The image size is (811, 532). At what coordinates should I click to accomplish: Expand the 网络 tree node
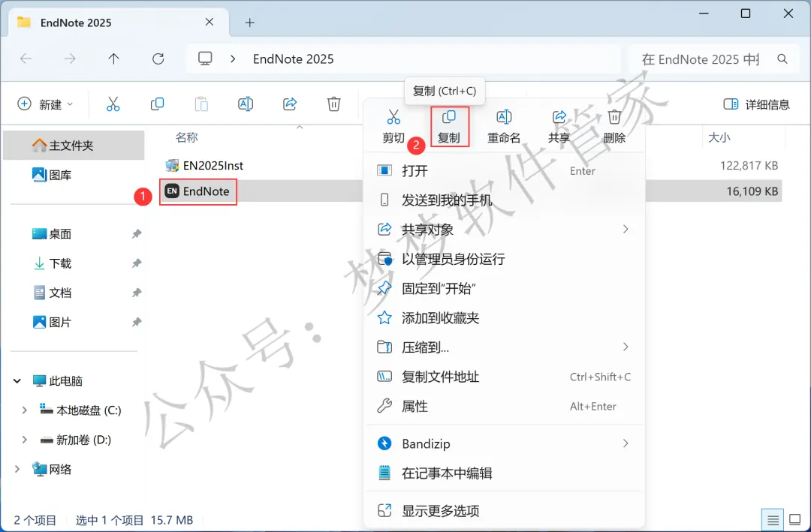click(17, 470)
